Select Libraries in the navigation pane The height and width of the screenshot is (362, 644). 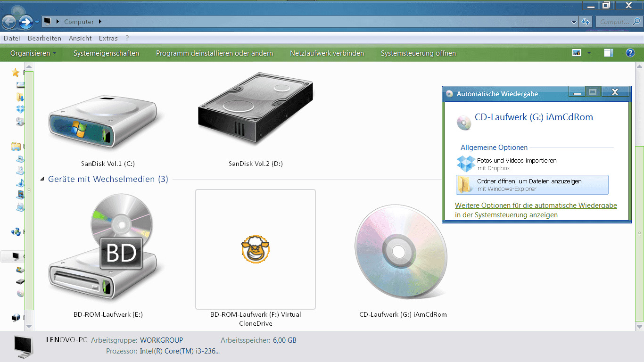click(x=16, y=146)
